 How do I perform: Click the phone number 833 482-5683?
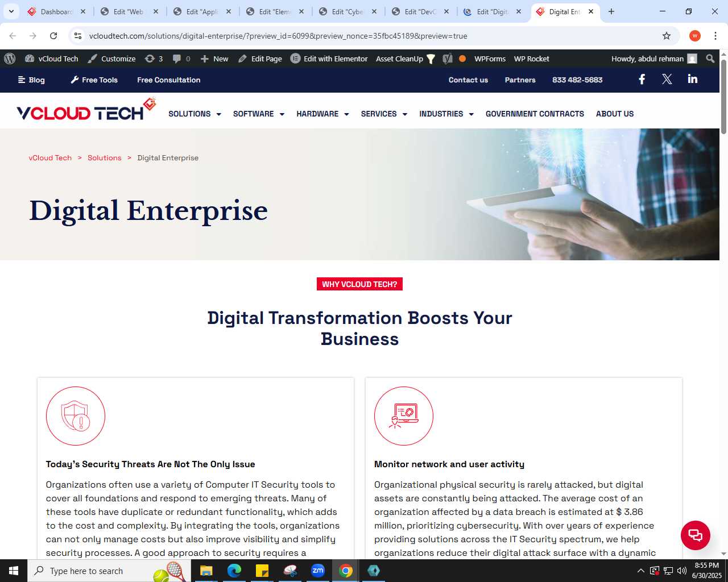(x=577, y=80)
